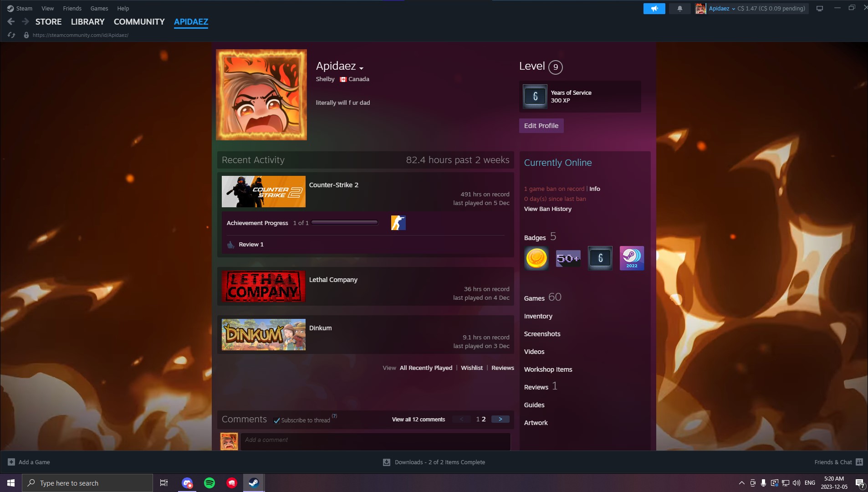The height and width of the screenshot is (492, 868).
Task: Click the Add a Game plus icon
Action: coord(11,462)
